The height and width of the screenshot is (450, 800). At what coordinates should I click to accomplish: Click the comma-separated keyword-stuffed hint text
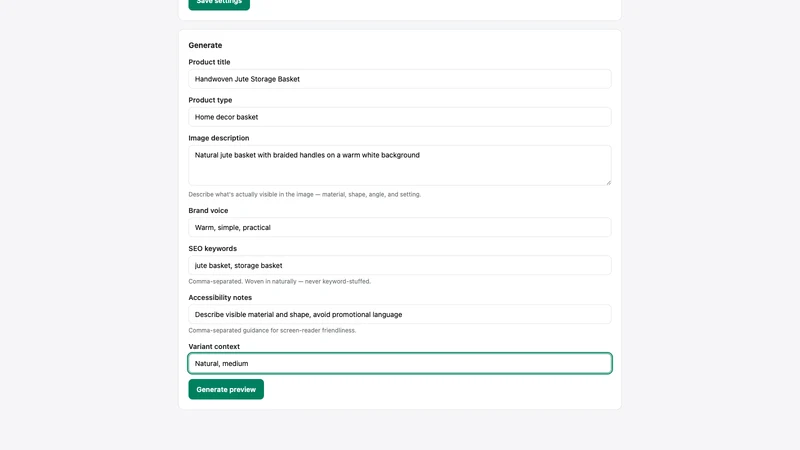pyautogui.click(x=280, y=282)
